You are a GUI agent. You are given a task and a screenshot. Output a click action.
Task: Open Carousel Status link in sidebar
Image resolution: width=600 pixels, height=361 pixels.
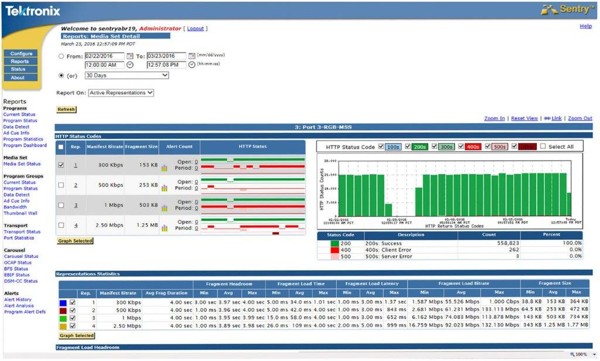[x=21, y=256]
